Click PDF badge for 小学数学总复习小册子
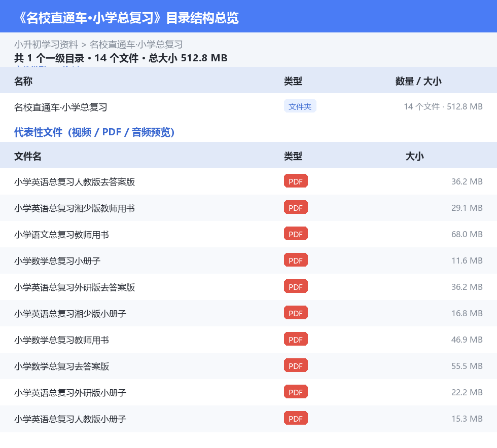Screen dimensions: 497x448 (x=296, y=260)
